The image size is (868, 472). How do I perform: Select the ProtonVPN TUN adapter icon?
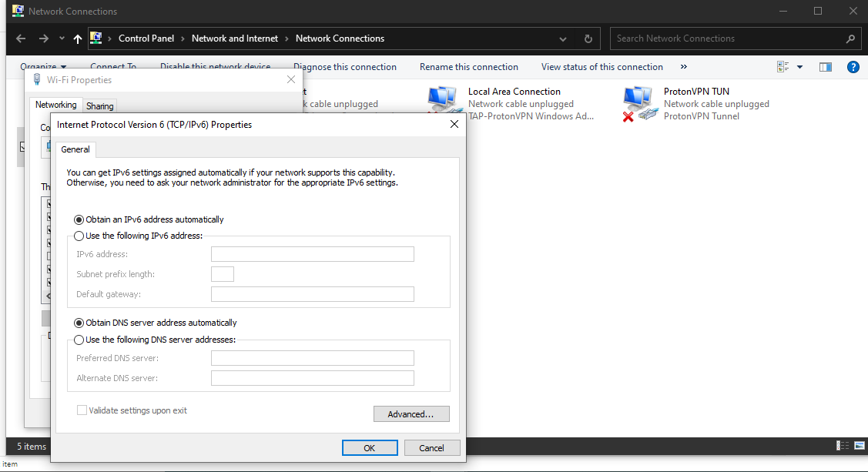click(x=639, y=103)
